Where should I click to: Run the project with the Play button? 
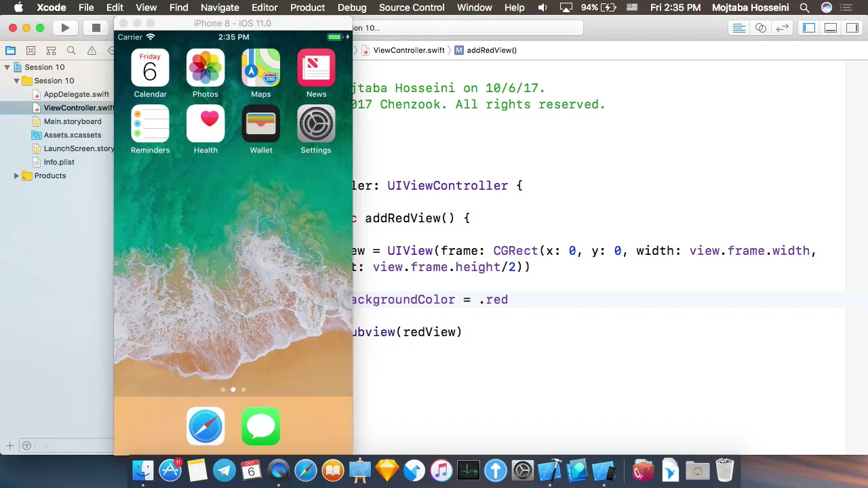coord(65,28)
